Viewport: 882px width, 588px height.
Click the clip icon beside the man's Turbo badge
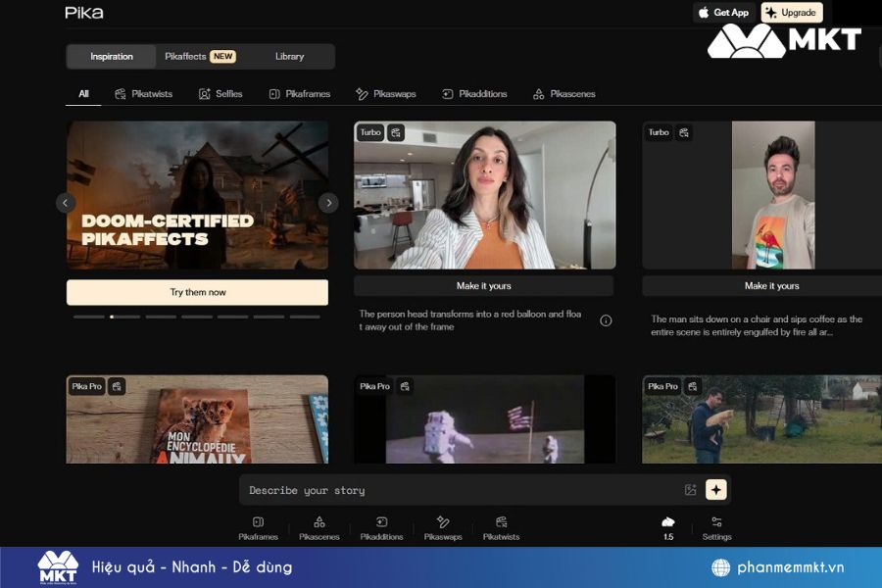[684, 132]
